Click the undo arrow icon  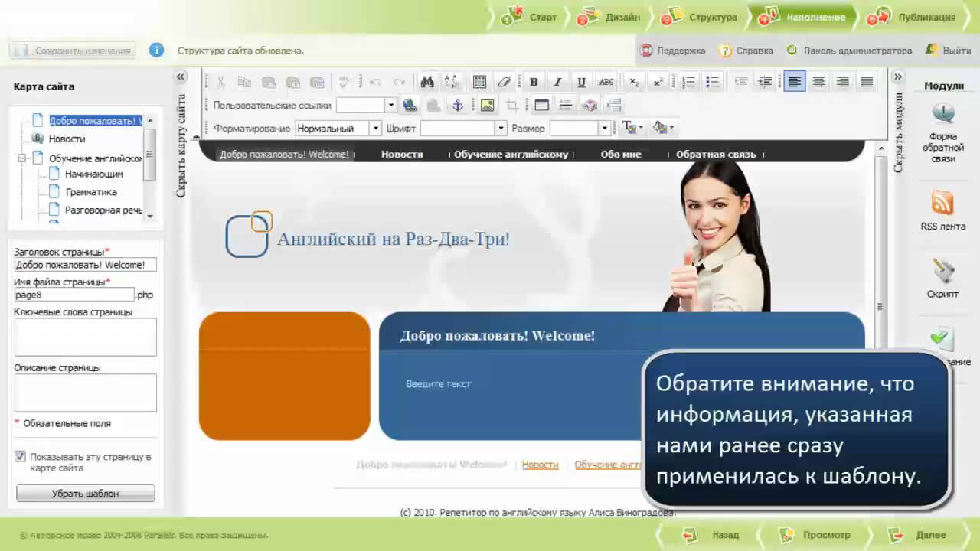pos(375,82)
